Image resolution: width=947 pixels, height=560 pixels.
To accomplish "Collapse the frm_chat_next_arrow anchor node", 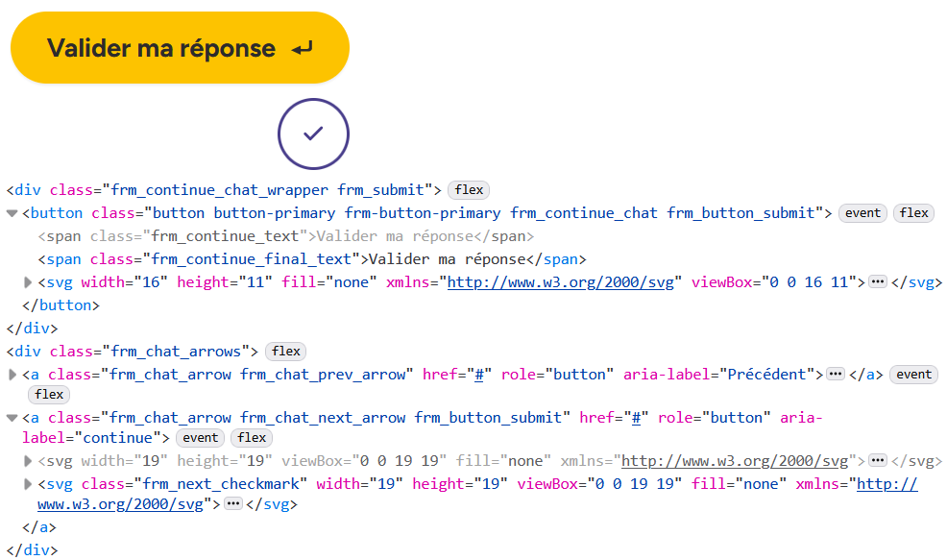I will (12, 418).
